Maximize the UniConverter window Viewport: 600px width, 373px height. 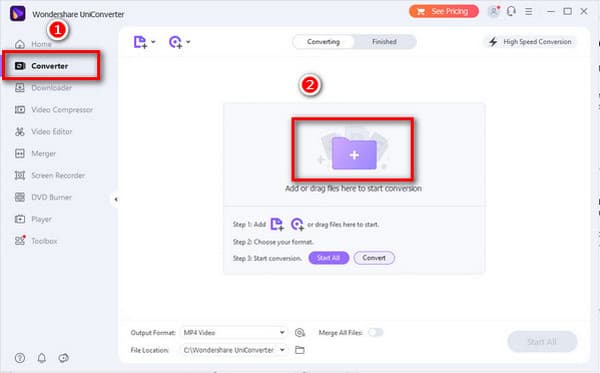click(567, 11)
